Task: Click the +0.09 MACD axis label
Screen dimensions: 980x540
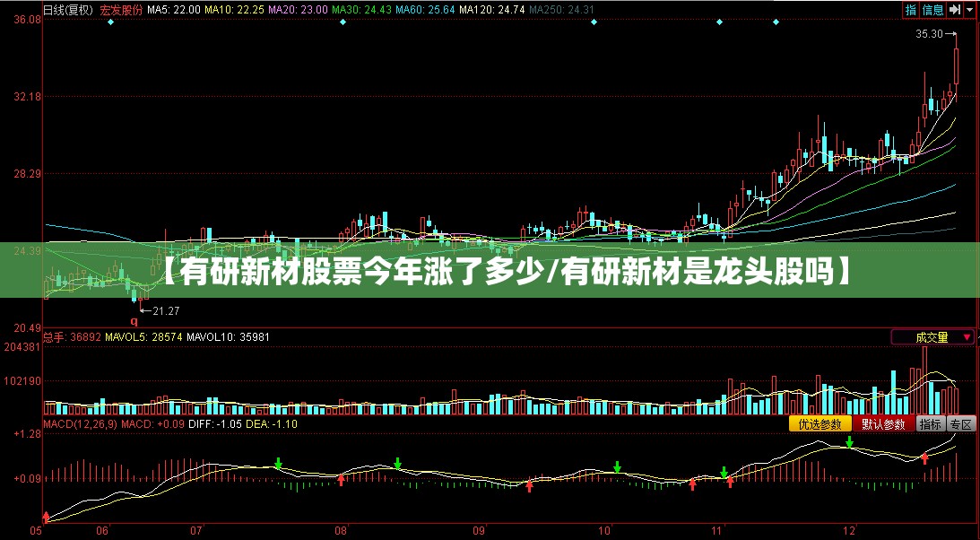Action: (x=27, y=479)
